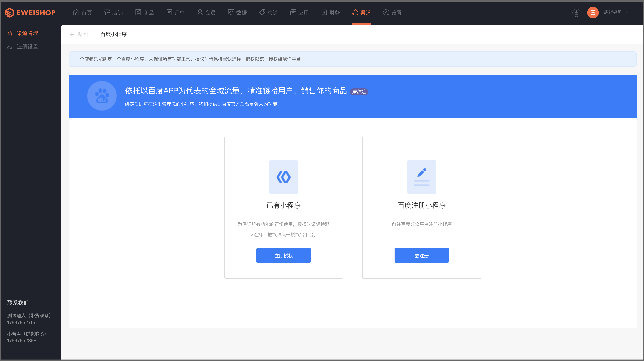Select 渠道管理 in the sidebar
The height and width of the screenshot is (361, 644).
point(27,33)
